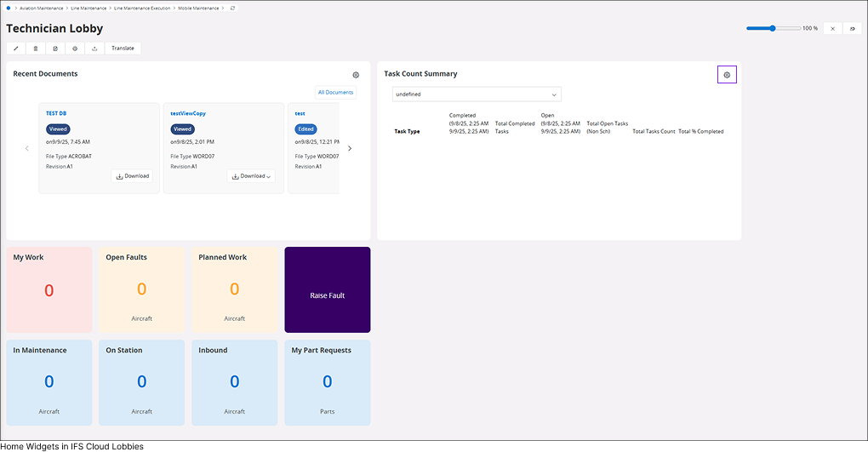Viewport: 868px width, 452px height.
Task: Refresh the page via the breadcrumb reload icon
Action: point(232,9)
